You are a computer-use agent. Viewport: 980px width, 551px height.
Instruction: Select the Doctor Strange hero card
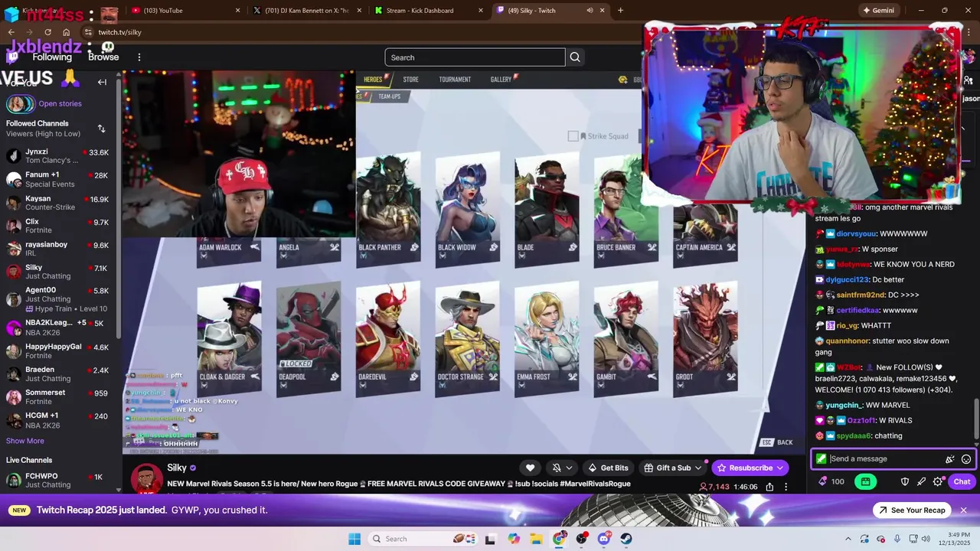point(467,338)
